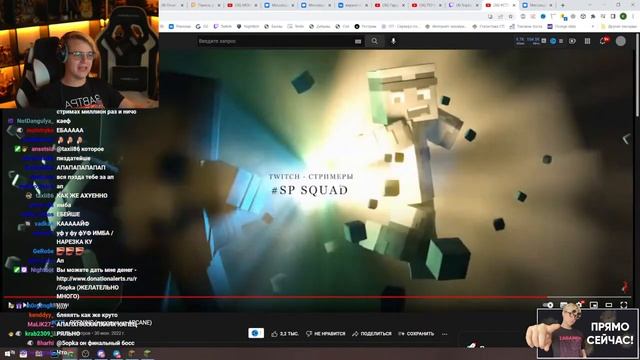The image size is (640, 360).
Task: Click СОХРАНИТЬ save button
Action: point(416,333)
